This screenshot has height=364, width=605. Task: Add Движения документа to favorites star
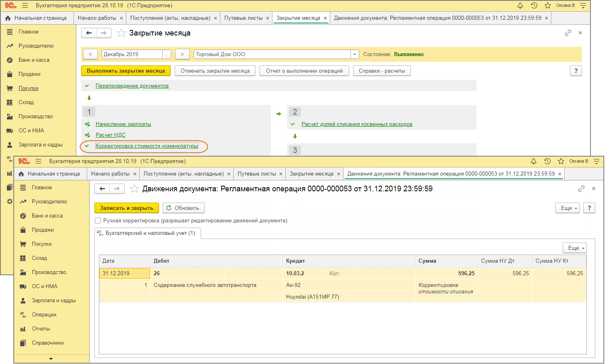click(134, 188)
